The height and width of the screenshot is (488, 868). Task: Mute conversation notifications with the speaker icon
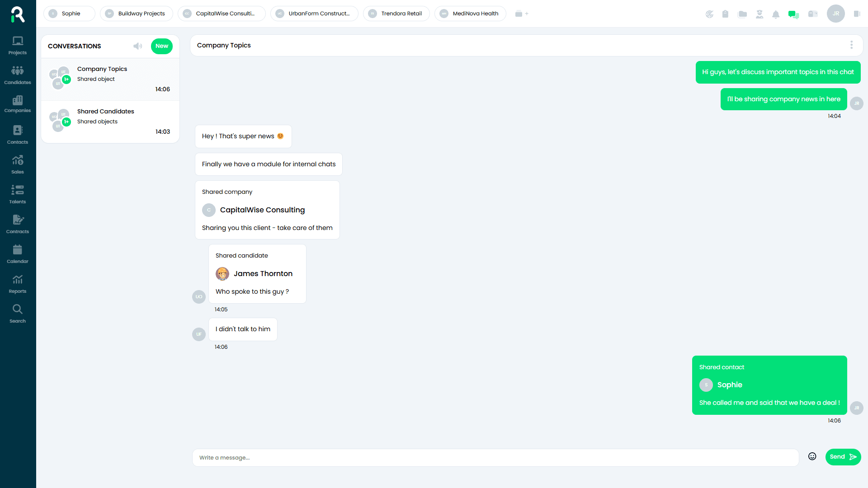(x=138, y=46)
